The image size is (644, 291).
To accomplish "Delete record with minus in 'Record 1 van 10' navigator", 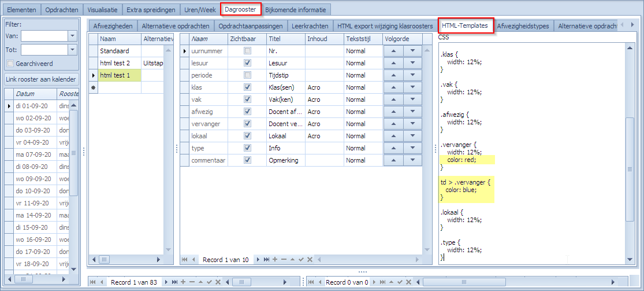I will (284, 259).
